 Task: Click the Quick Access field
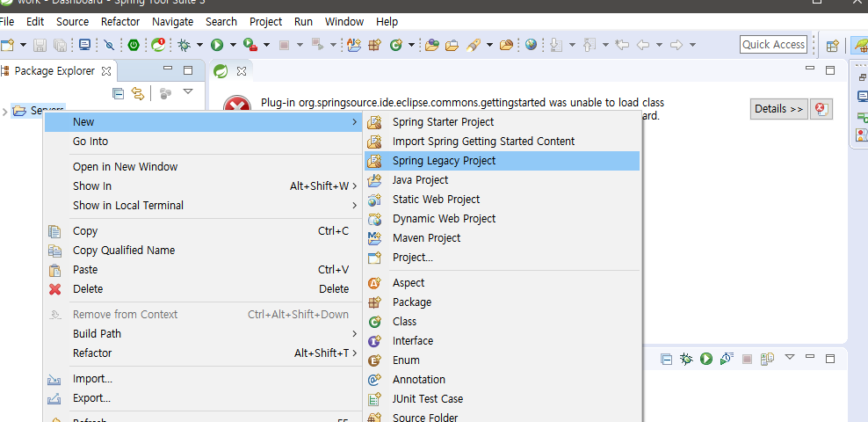(773, 45)
